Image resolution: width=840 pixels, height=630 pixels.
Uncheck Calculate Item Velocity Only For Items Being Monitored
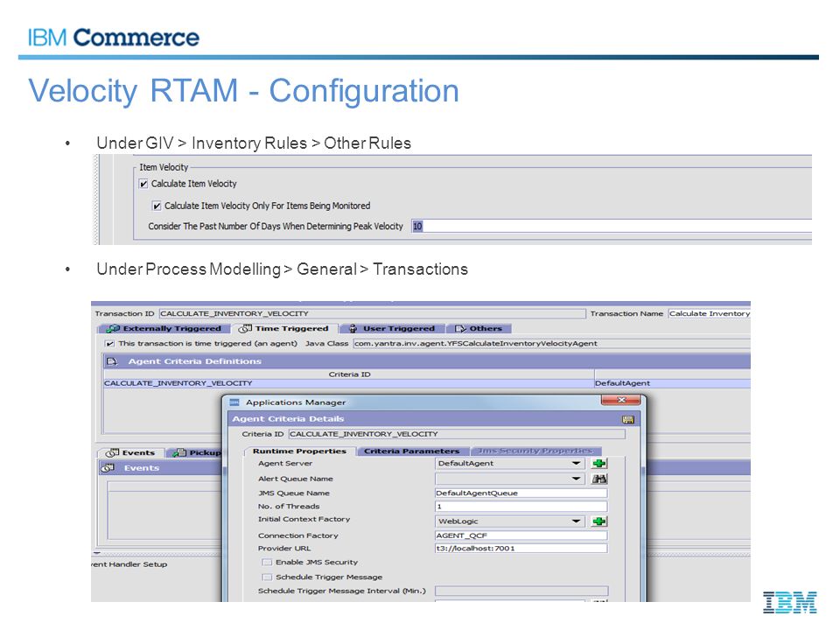[157, 206]
